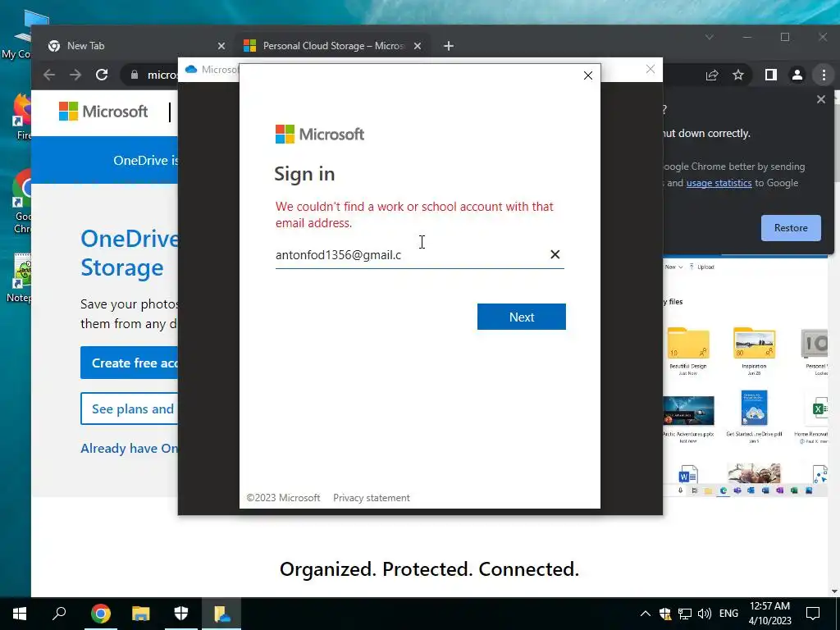Go back in Chrome

click(x=49, y=75)
